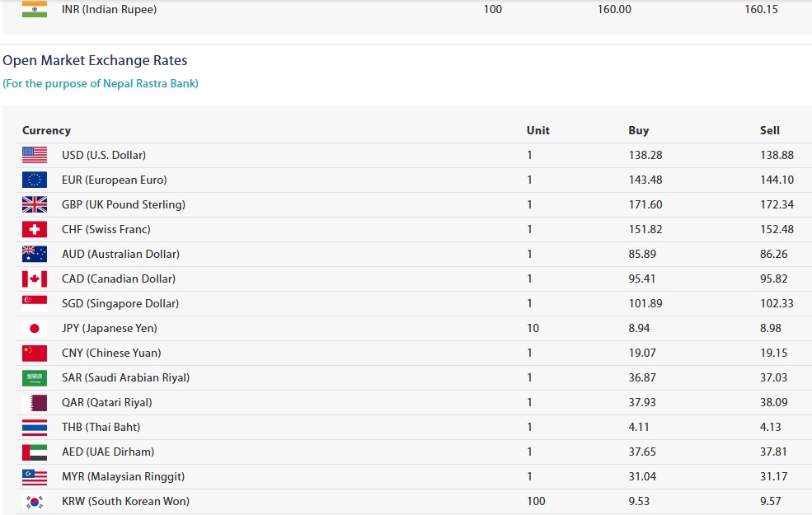Click the European Union flag icon
The image size is (812, 515).
(35, 180)
